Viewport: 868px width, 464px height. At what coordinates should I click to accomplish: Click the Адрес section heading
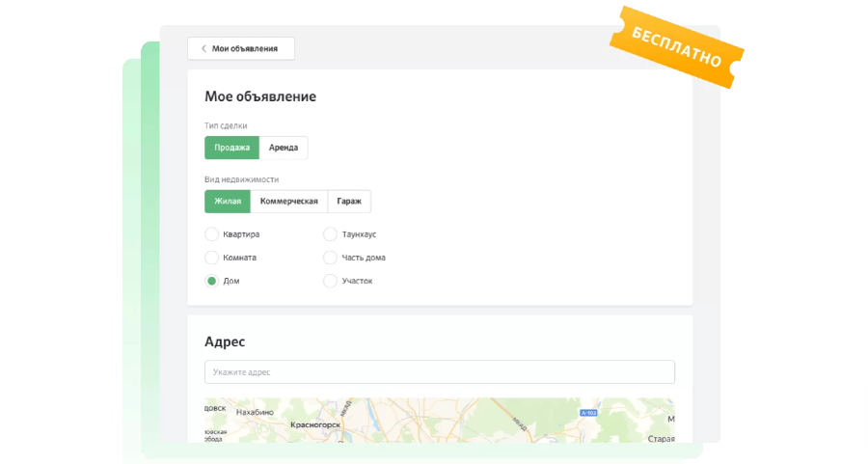pyautogui.click(x=225, y=341)
